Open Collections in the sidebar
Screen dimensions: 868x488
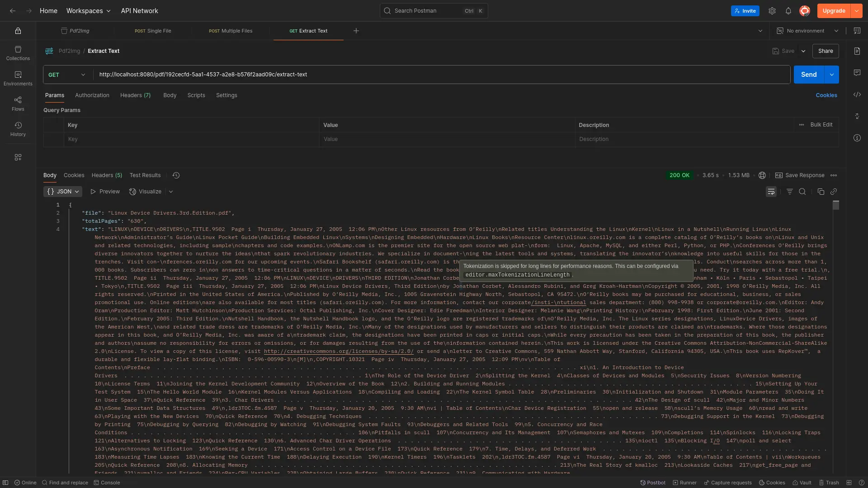point(18,53)
